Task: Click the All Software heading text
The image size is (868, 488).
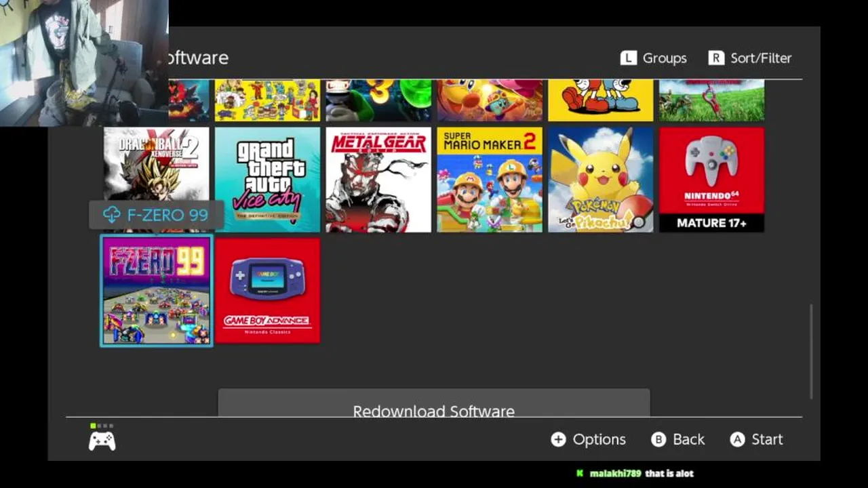Action: pos(199,58)
